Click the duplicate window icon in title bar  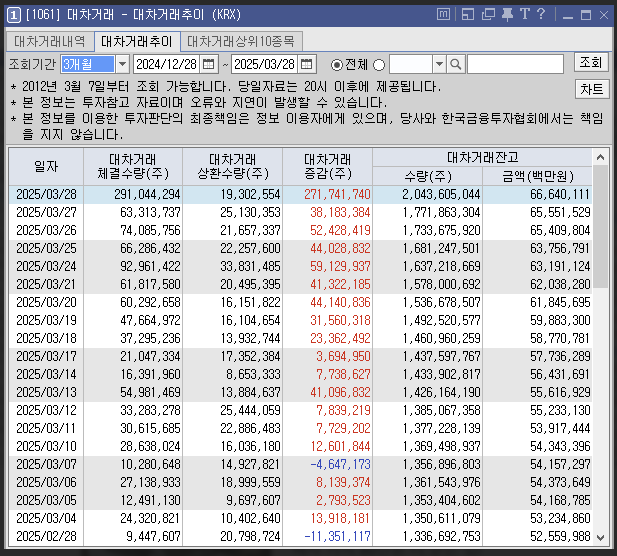[x=488, y=15]
